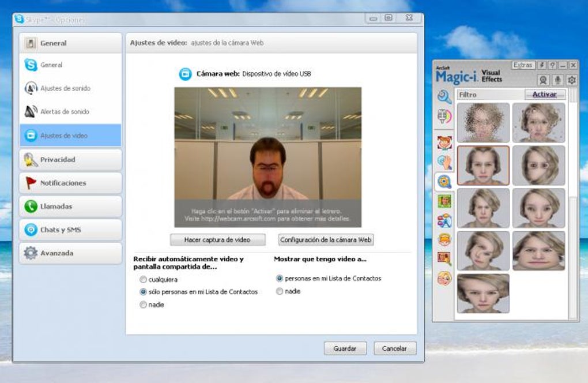The width and height of the screenshot is (588, 383).
Task: Open Configuración de la cámara Web
Action: click(326, 240)
